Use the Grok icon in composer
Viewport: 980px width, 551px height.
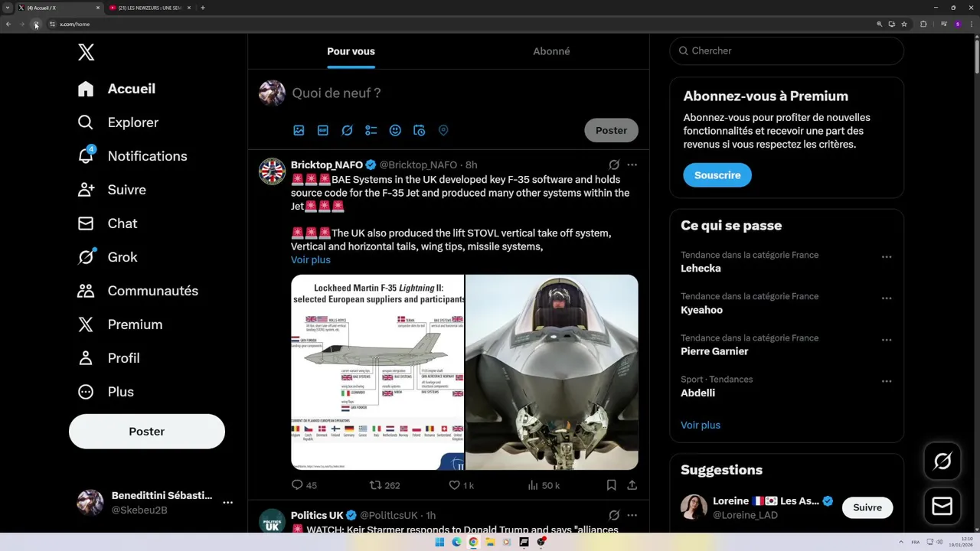347,131
